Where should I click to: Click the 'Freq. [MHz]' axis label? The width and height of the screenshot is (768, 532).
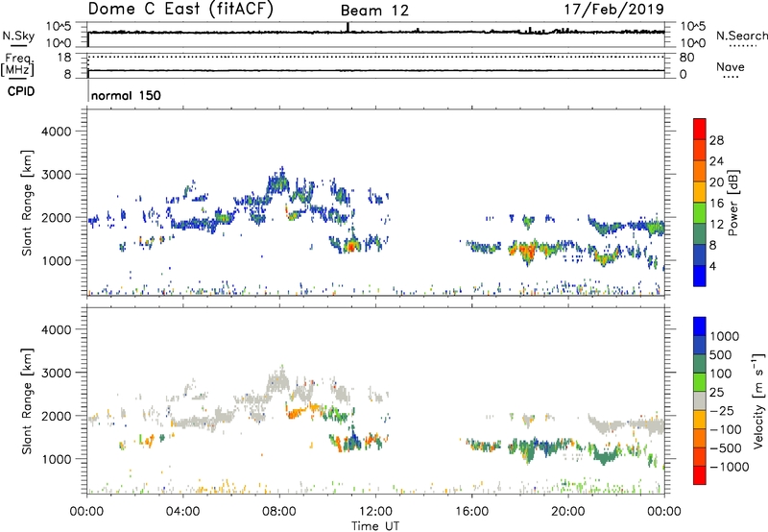pos(17,65)
